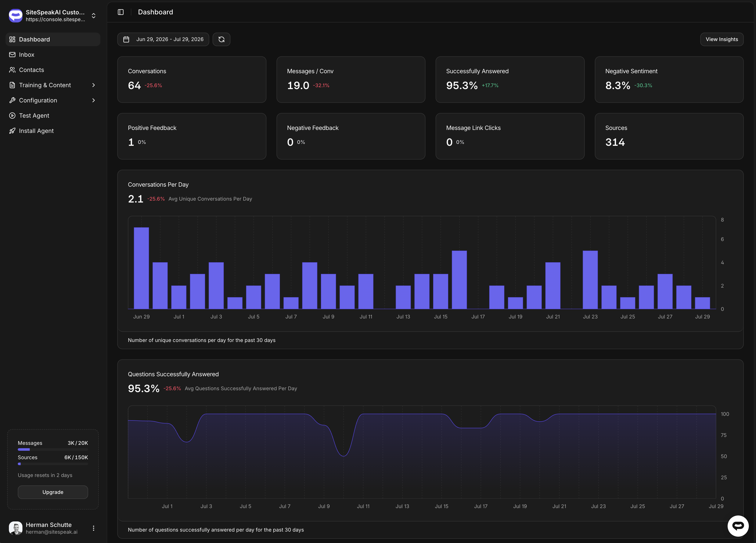This screenshot has width=756, height=543.
Task: Click the Messages usage progress bar
Action: coord(53,449)
